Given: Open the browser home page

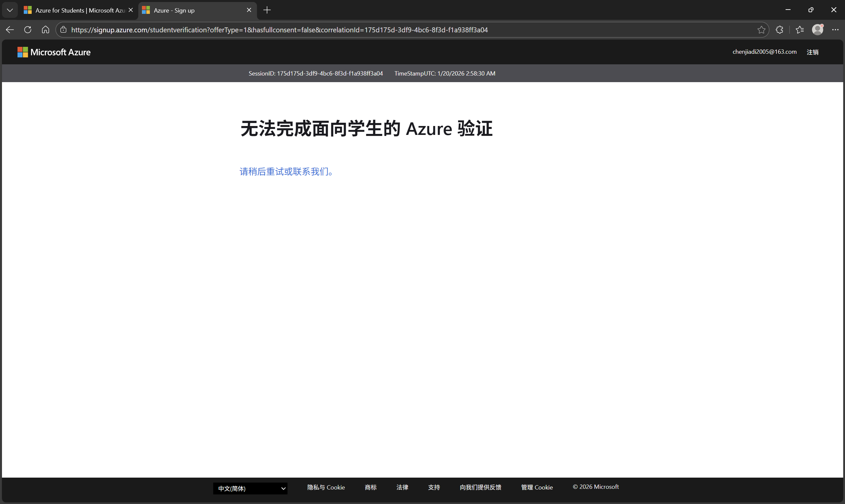Looking at the screenshot, I should tap(45, 30).
